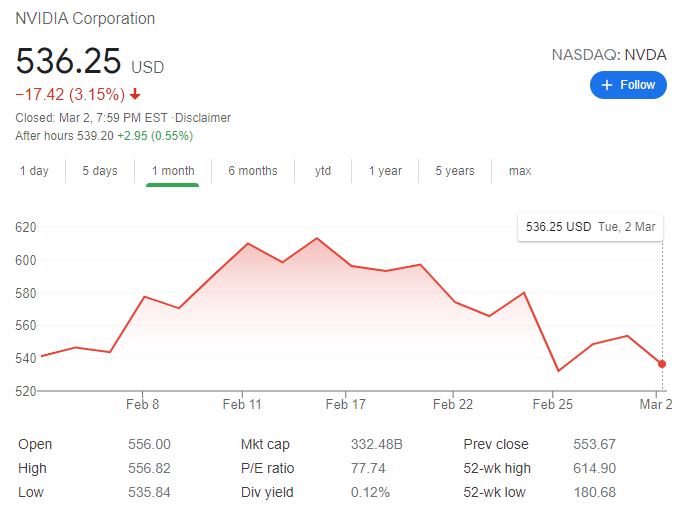The height and width of the screenshot is (521, 681).
Task: Click the 600 y-axis label
Action: 26,260
